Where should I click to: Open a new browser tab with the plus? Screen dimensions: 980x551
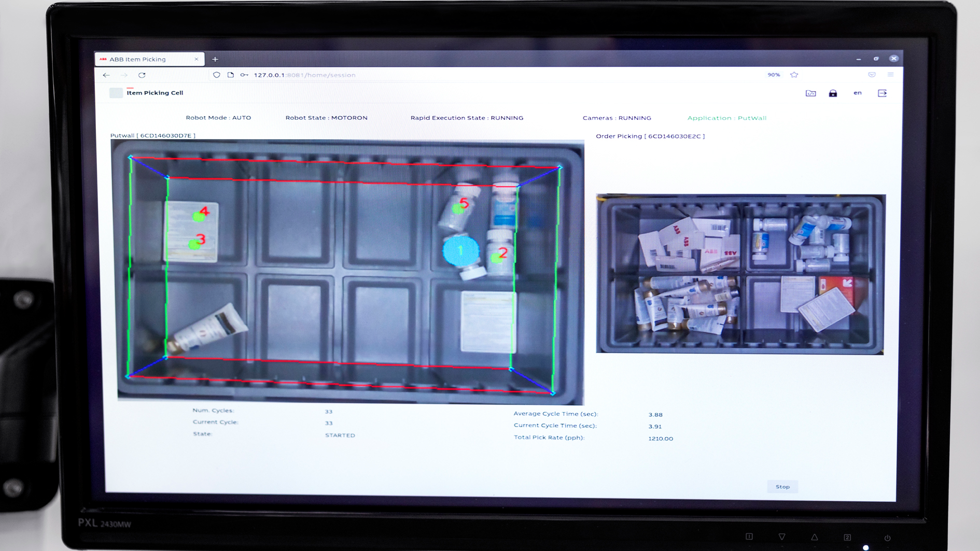tap(216, 59)
